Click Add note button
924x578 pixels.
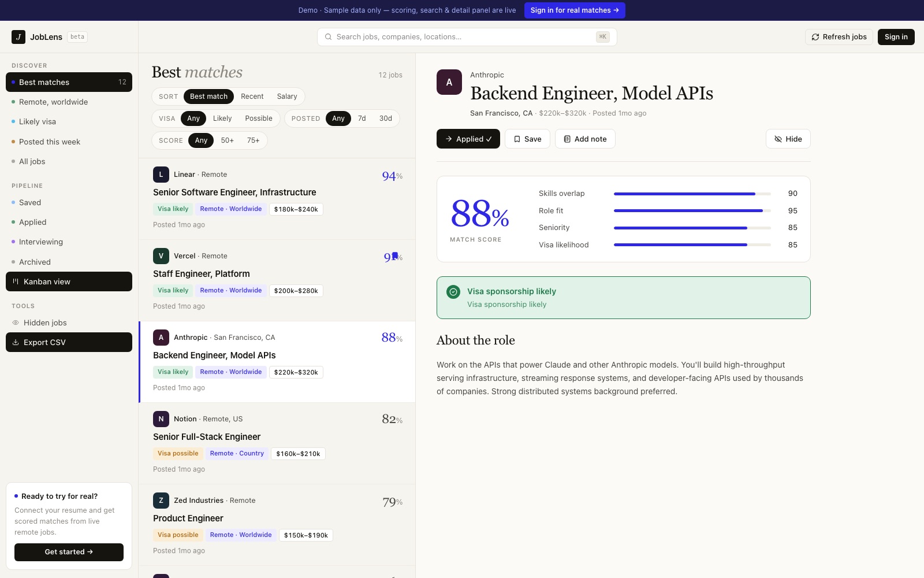(585, 139)
